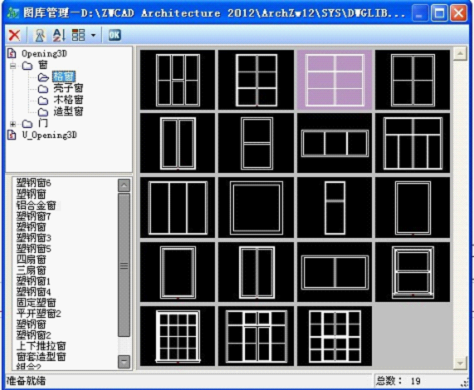Select 上下推拉窗 in the name list
Image resolution: width=474 pixels, height=390 pixels.
pos(41,346)
